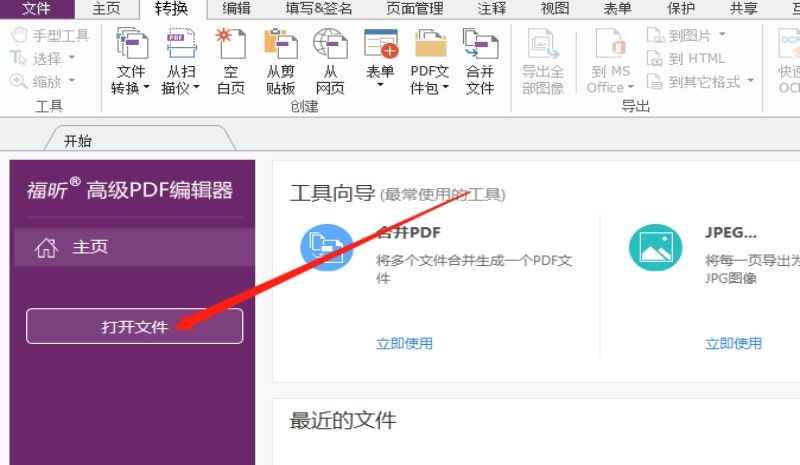Select the 缩放 zoom tool
Image resolution: width=800 pixels, height=465 pixels.
[x=36, y=81]
